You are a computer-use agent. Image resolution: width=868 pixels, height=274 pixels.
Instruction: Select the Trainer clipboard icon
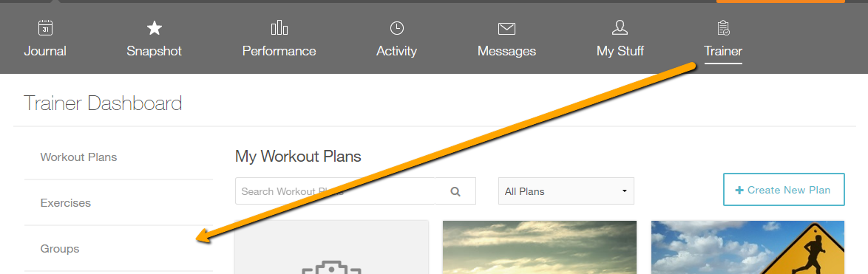pyautogui.click(x=723, y=27)
